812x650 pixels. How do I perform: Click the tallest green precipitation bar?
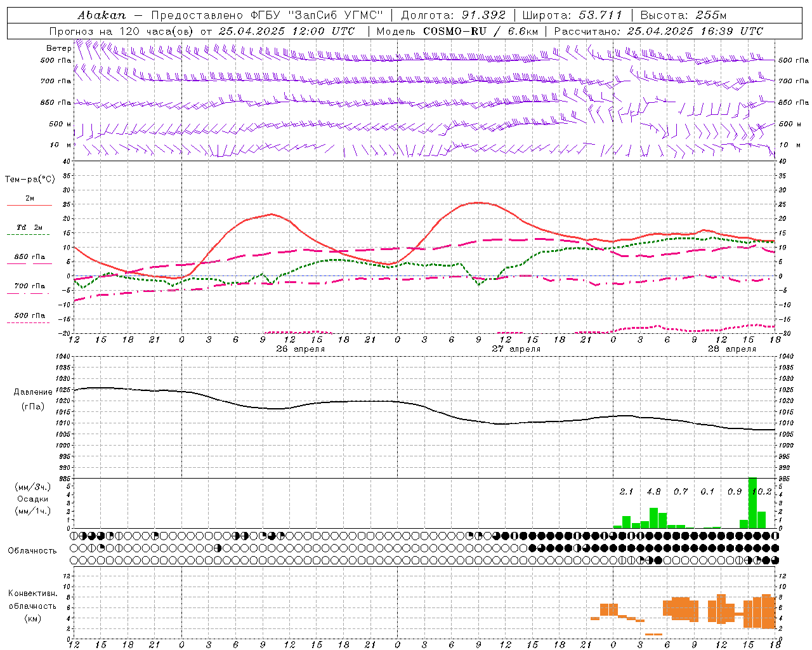[x=752, y=503]
